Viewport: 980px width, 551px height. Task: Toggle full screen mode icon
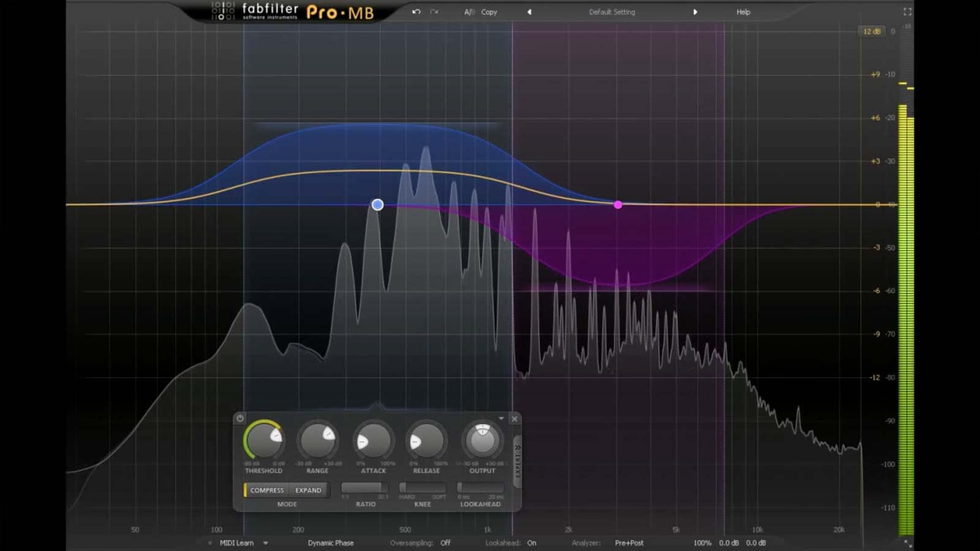point(907,12)
